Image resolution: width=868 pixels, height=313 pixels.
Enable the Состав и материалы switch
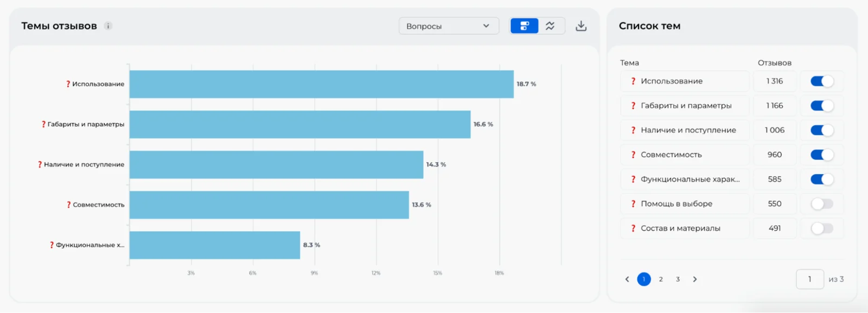click(x=822, y=228)
